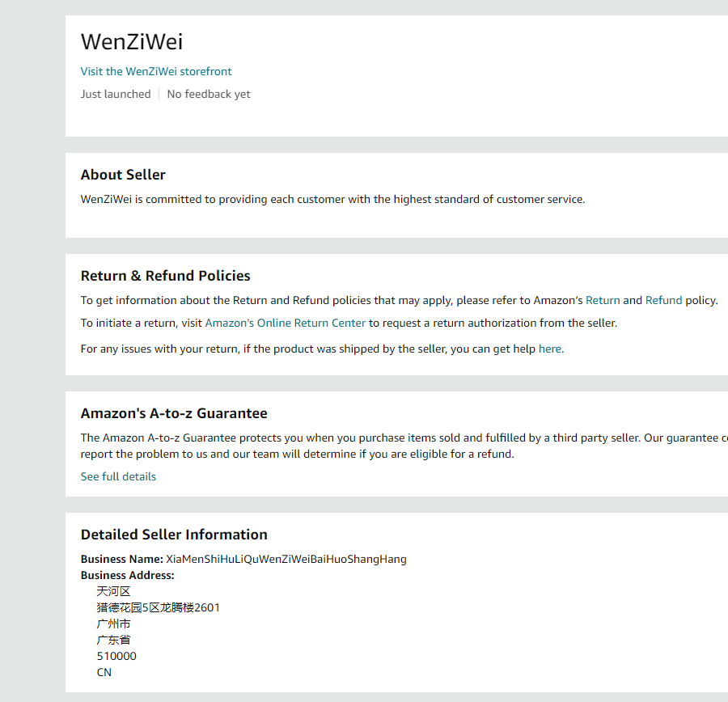Click the 'here' return help link
The image size is (728, 702).
549,349
